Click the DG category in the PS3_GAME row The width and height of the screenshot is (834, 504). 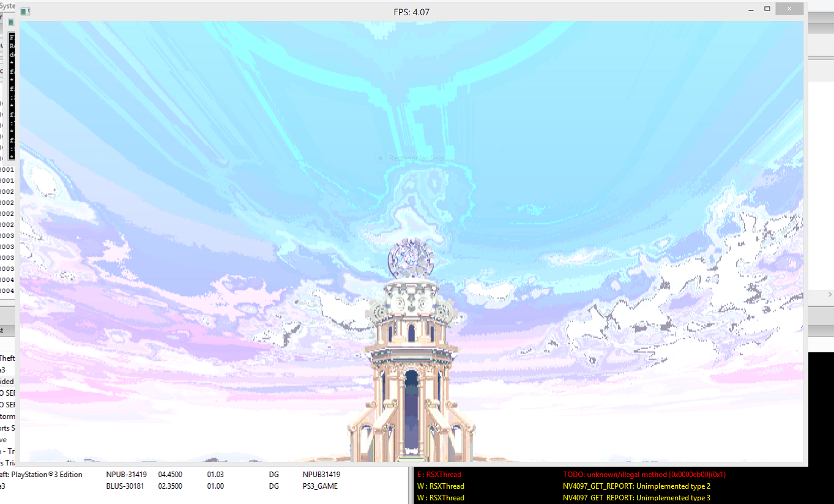pos(274,486)
